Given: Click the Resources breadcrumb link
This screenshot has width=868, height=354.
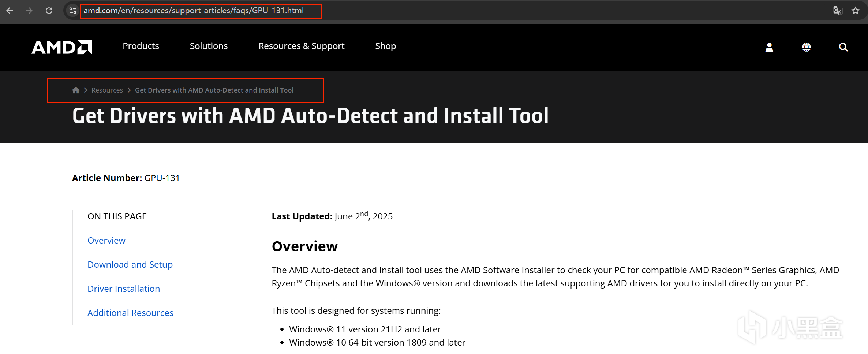Looking at the screenshot, I should click(107, 90).
